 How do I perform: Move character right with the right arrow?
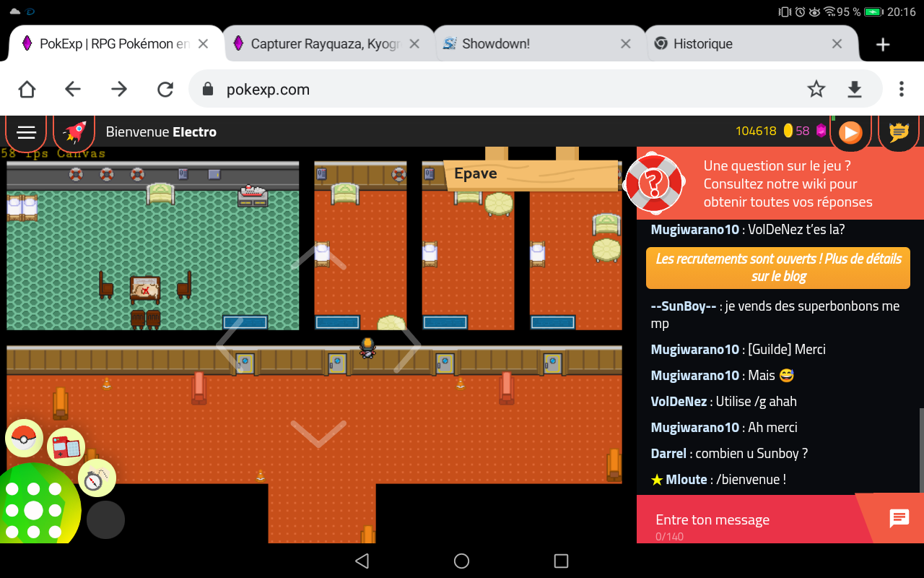click(407, 345)
